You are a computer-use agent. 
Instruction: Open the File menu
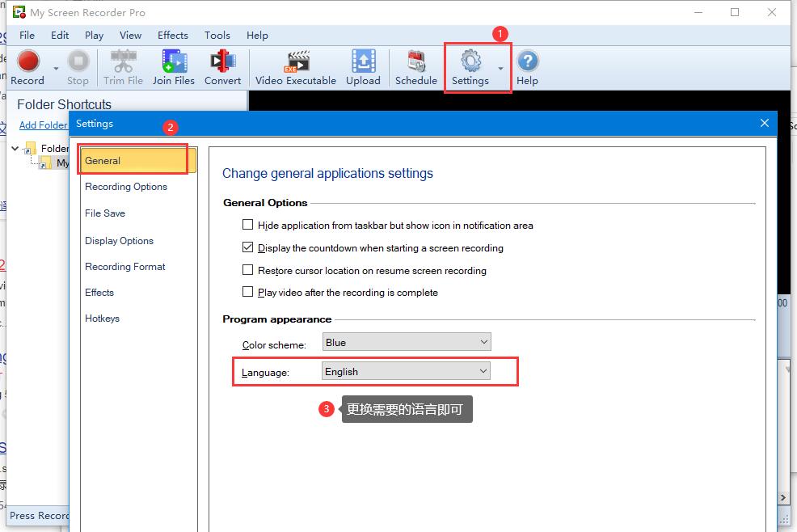[x=27, y=35]
